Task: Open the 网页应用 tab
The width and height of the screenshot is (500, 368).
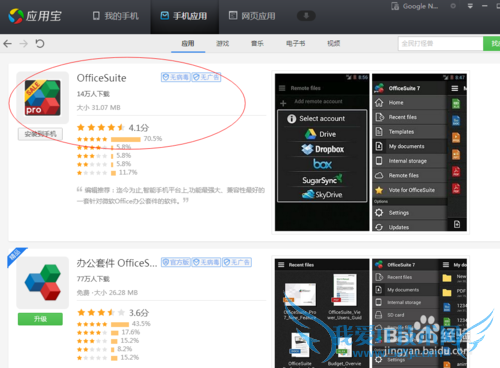Action: [252, 16]
